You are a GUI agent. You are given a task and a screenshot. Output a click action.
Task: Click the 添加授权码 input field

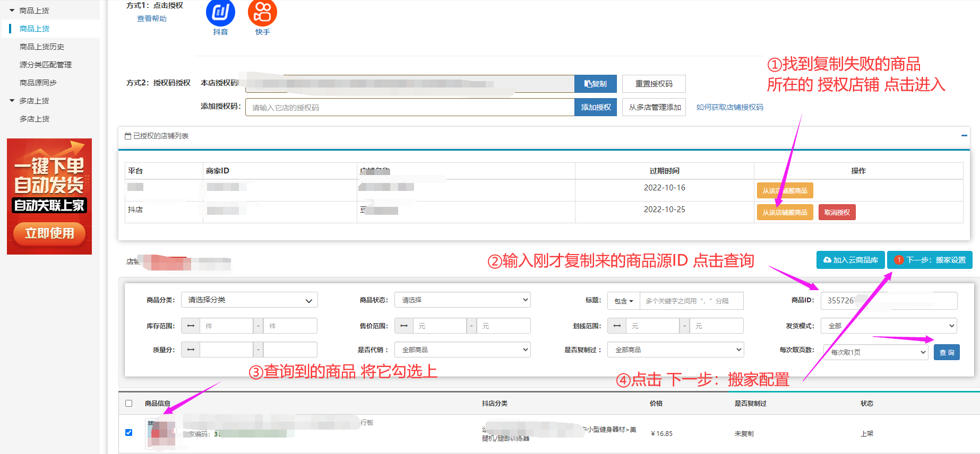point(409,107)
